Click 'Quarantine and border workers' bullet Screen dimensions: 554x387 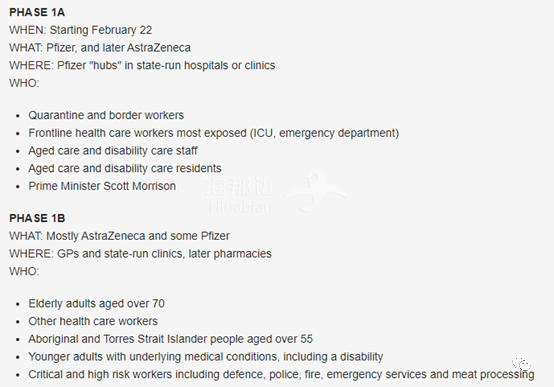point(106,115)
